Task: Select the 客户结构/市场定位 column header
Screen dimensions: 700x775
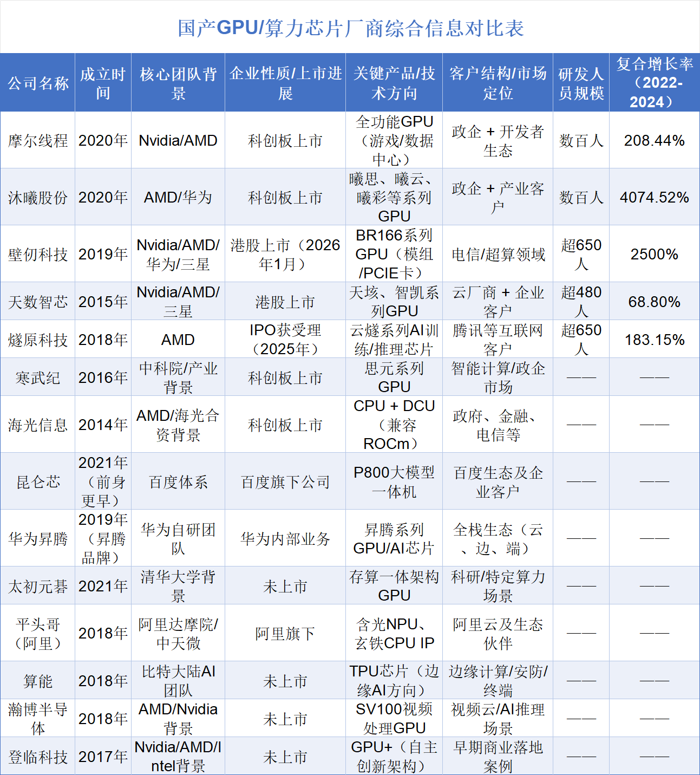Action: (498, 83)
